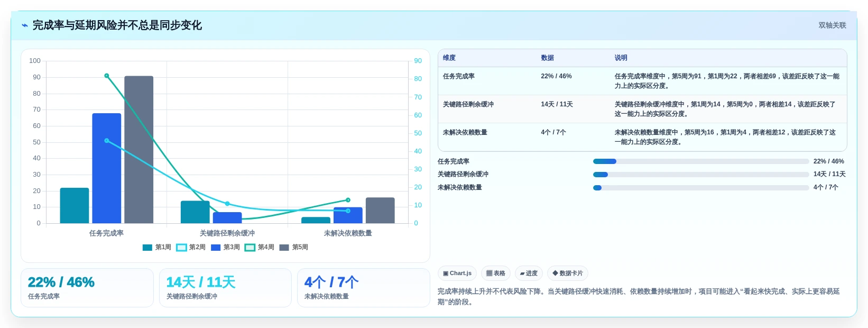Viewport: 868px width, 328px height.
Task: Click the grey 第5周 bar in 未解决依赖数量
Action: coord(380,211)
